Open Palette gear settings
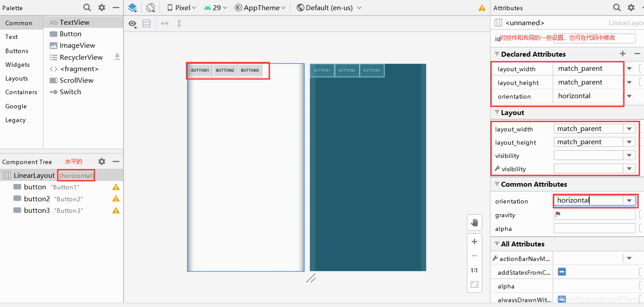Viewport: 644px width, 307px height. (x=102, y=8)
